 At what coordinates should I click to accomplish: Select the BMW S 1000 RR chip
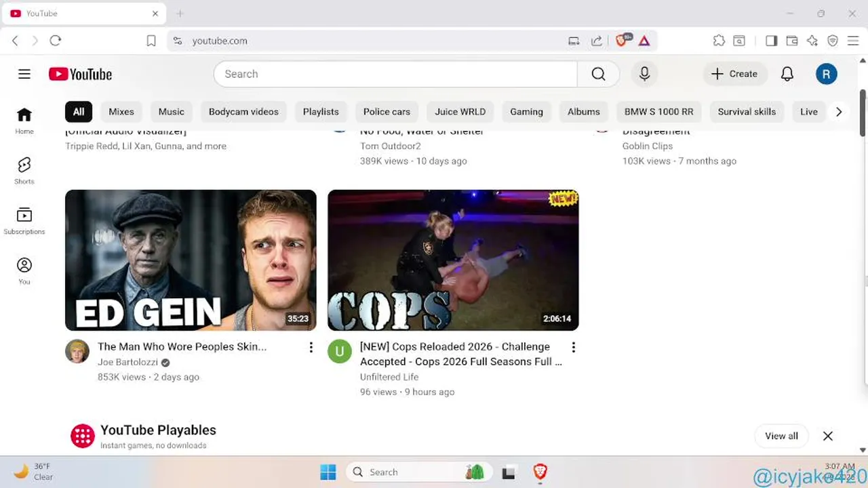click(659, 112)
